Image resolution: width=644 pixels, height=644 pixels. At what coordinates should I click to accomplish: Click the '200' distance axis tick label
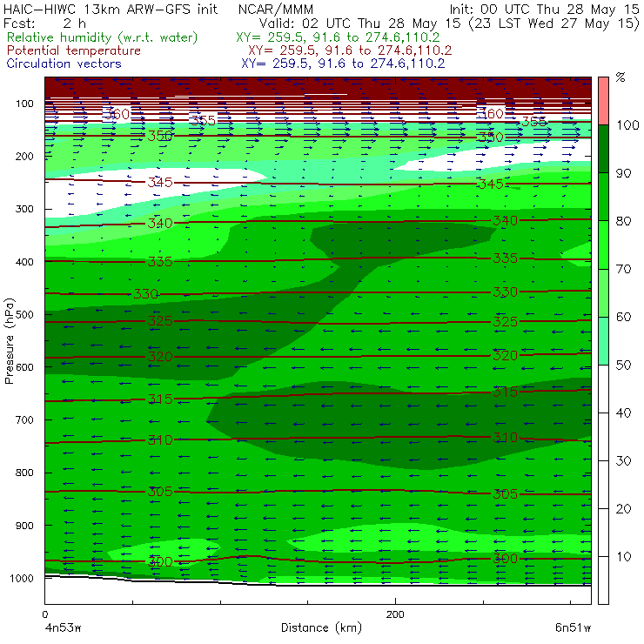[x=395, y=614]
